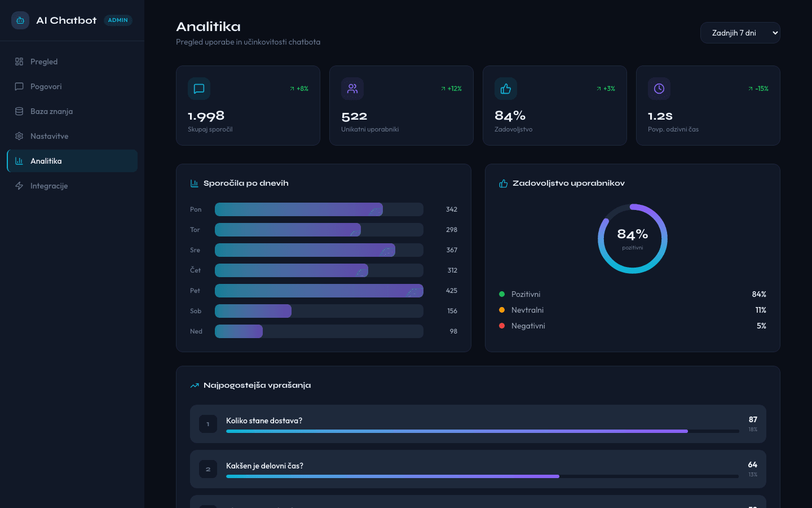The image size is (812, 508).
Task: Click the +8% trend indicator
Action: point(299,89)
